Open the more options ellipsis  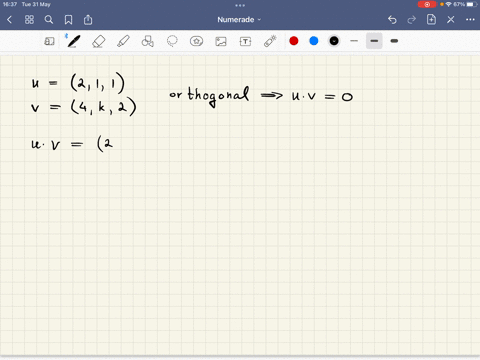[470, 20]
